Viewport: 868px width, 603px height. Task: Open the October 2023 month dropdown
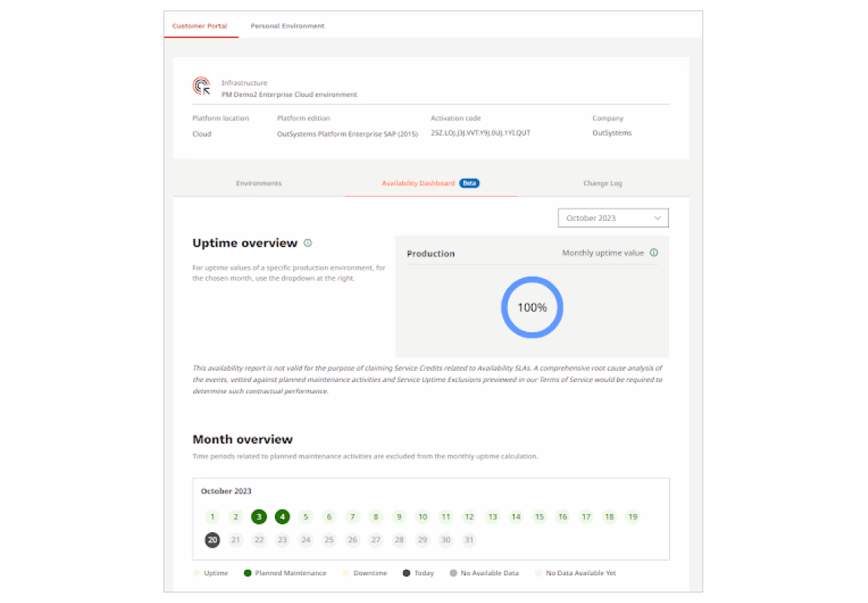pyautogui.click(x=613, y=217)
